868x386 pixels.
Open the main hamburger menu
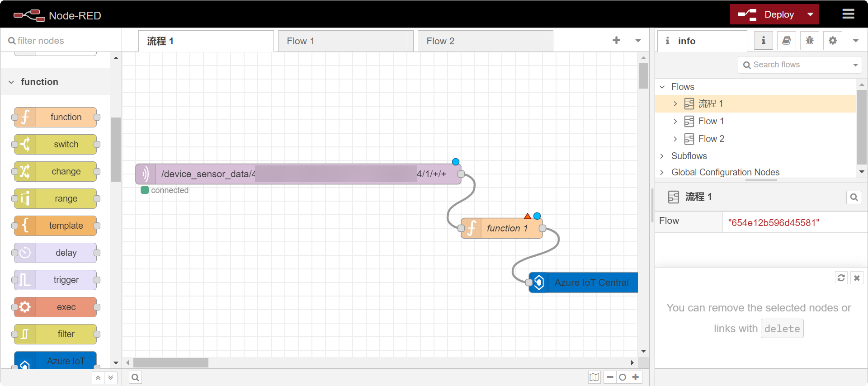pyautogui.click(x=848, y=14)
